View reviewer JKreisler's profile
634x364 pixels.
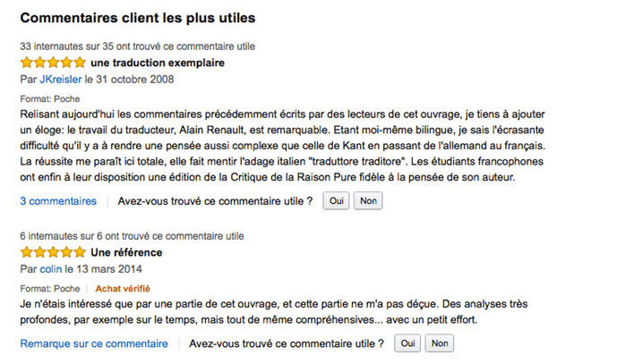[x=58, y=79]
